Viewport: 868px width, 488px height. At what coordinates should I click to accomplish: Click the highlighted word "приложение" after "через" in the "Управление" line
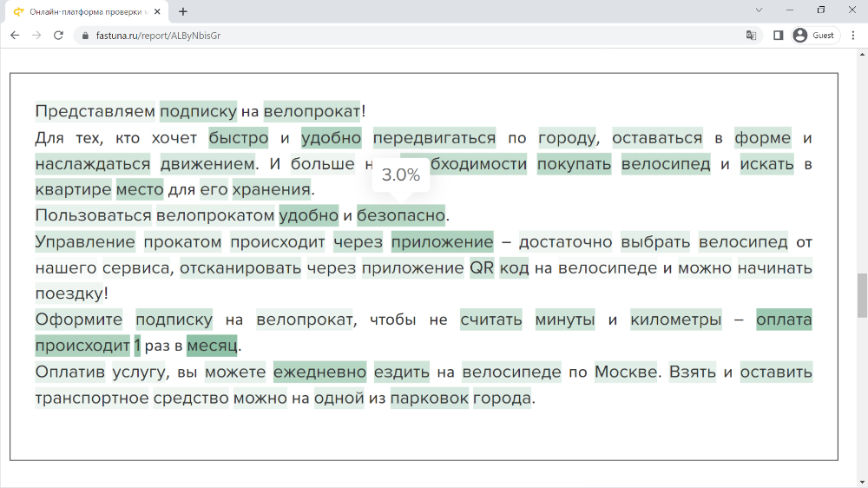pyautogui.click(x=443, y=242)
